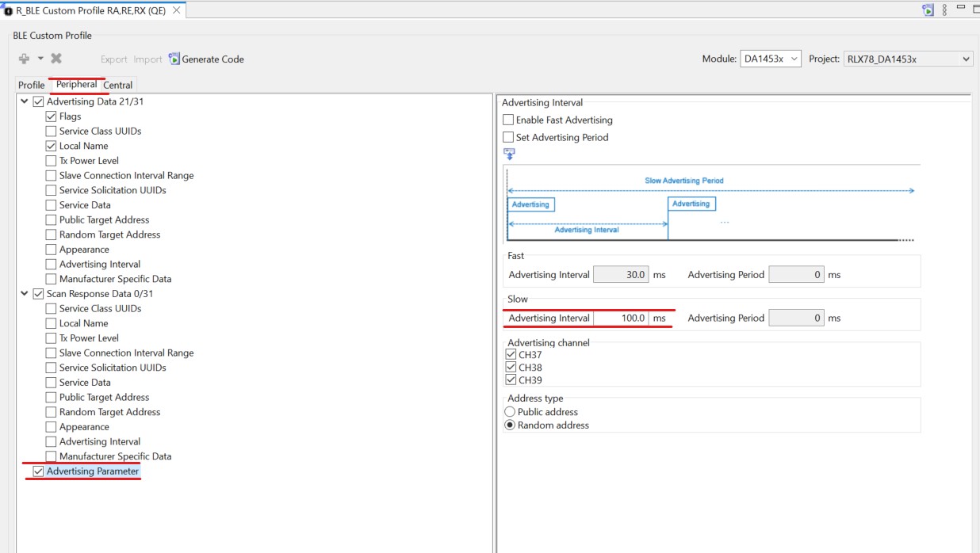Collapse the Scan Response Data 0/31 tree node
The image size is (980, 553).
24,293
